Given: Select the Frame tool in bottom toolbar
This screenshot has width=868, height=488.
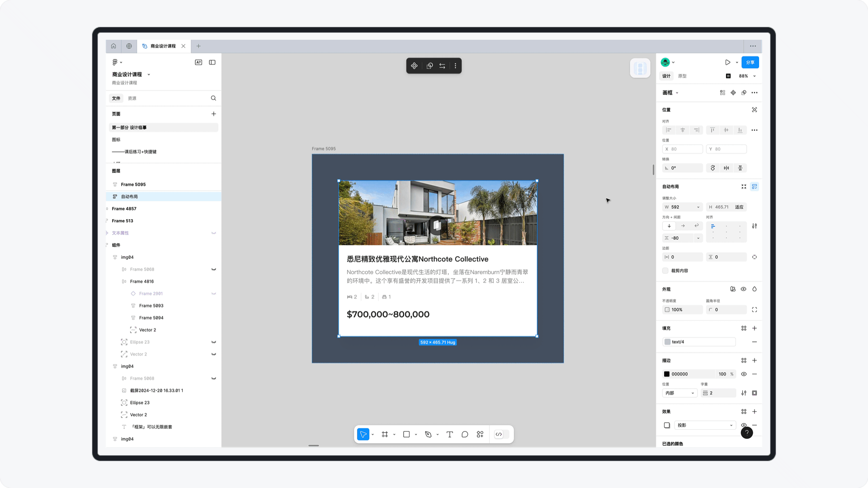Looking at the screenshot, I should 385,434.
